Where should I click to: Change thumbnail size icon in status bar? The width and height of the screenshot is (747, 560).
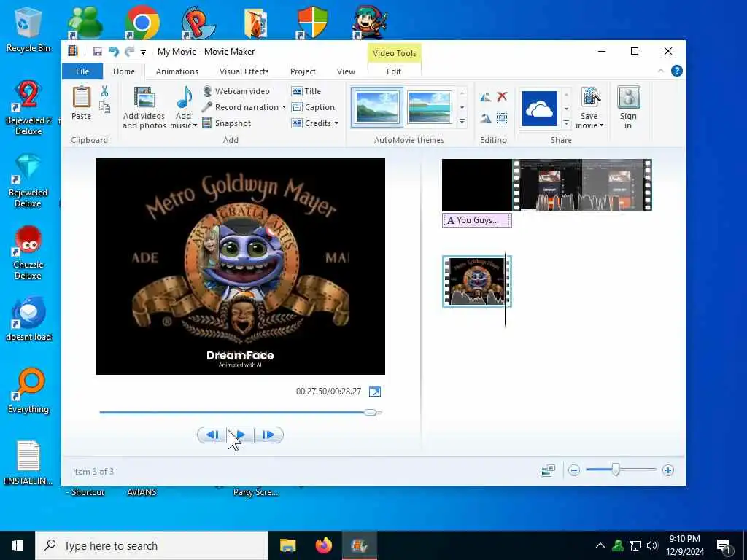[548, 470]
